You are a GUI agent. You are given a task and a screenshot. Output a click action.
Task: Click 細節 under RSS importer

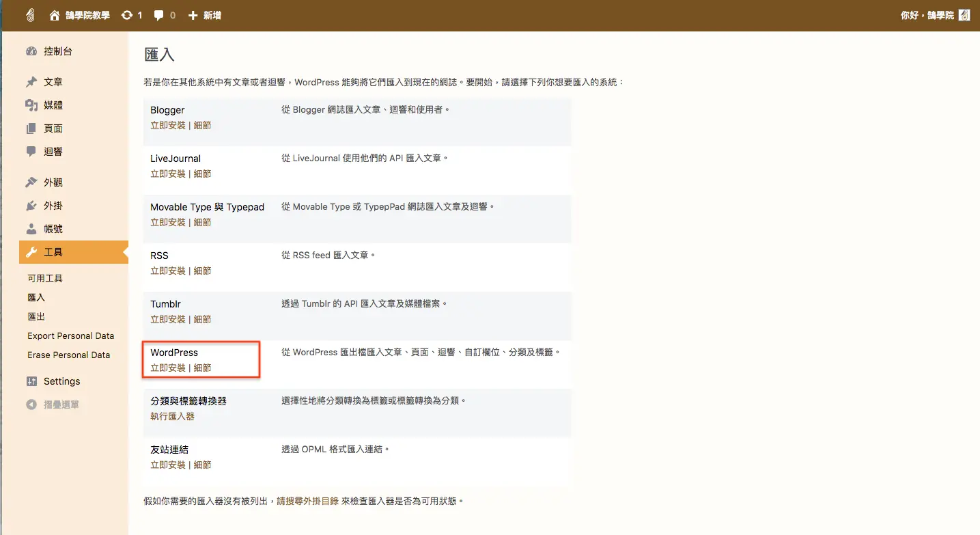(203, 271)
